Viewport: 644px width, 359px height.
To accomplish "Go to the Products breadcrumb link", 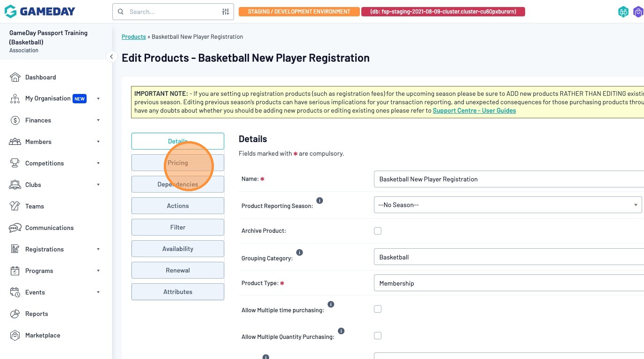I will (134, 36).
